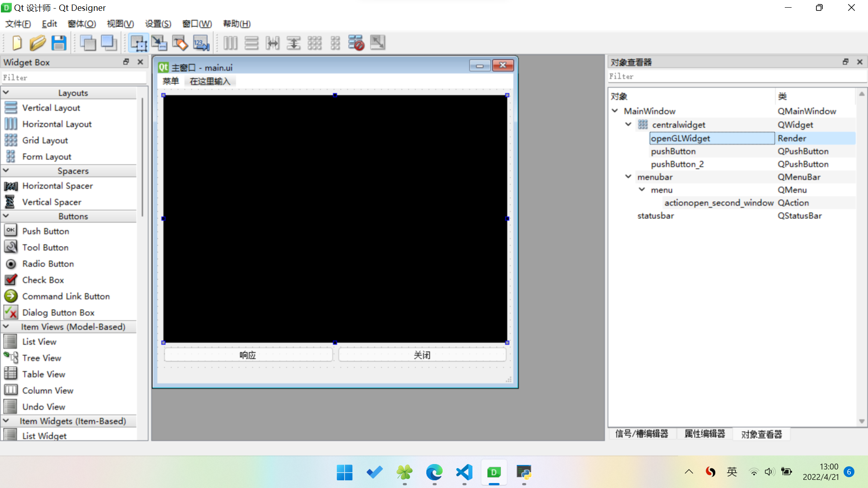Select Radio Button widget in Widget Box
The width and height of the screenshot is (868, 488).
click(x=48, y=264)
